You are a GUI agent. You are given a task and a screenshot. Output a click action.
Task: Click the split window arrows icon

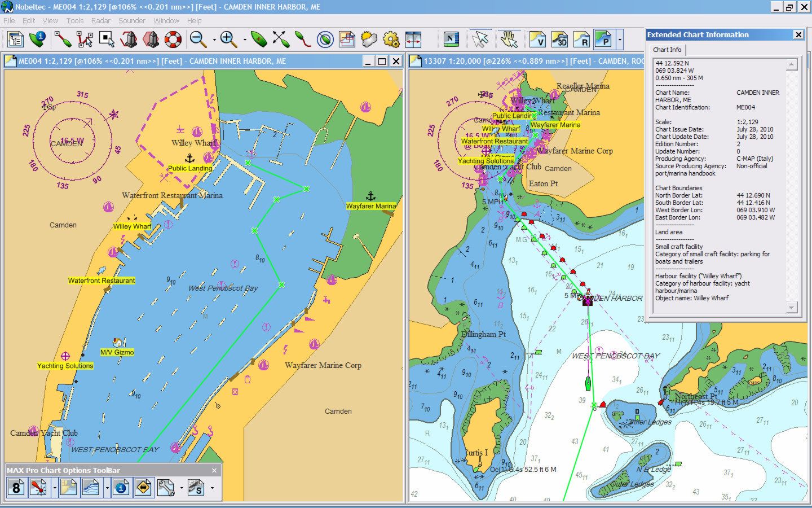pos(413,40)
